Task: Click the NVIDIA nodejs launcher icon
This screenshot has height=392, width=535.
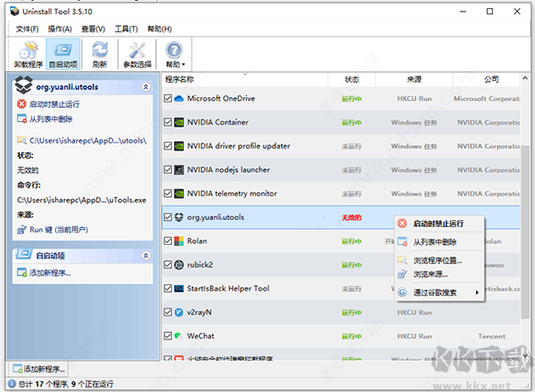Action: (179, 170)
